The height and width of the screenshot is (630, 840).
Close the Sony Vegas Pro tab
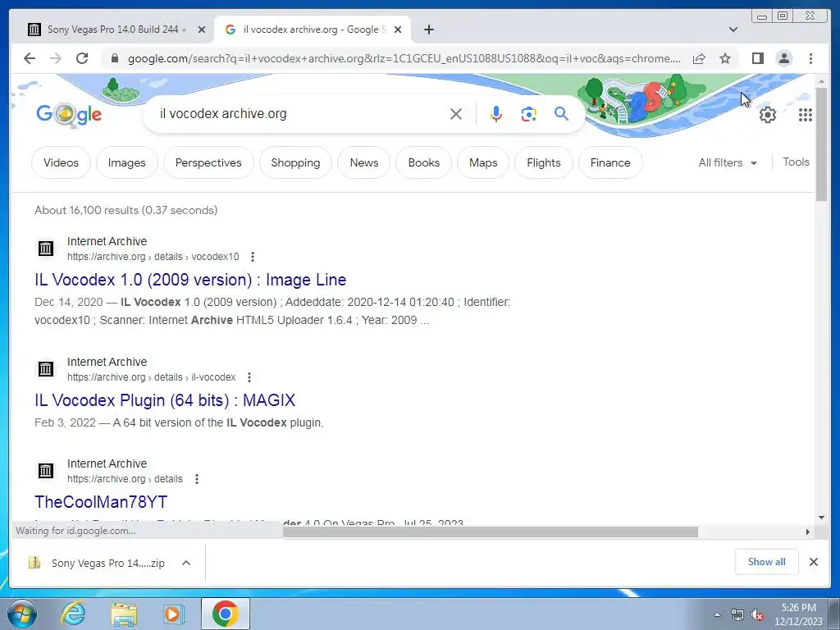(x=202, y=30)
